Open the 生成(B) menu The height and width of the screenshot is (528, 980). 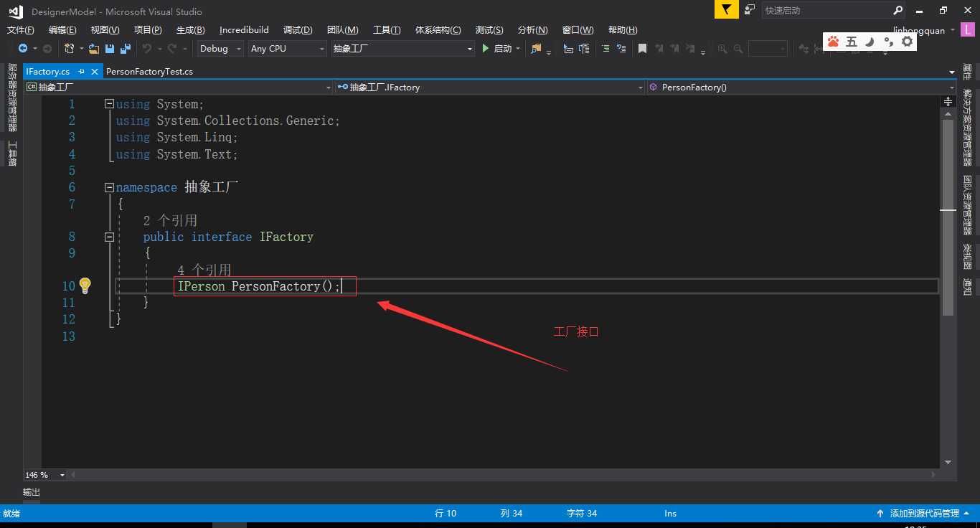(190, 29)
